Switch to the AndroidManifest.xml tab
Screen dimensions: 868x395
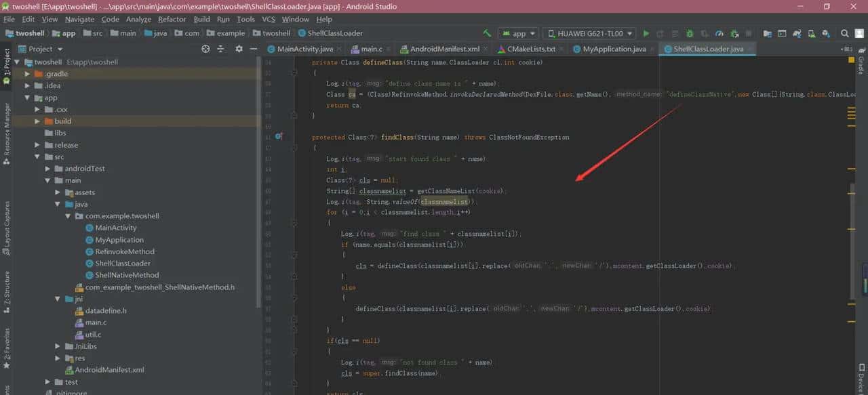[444, 49]
